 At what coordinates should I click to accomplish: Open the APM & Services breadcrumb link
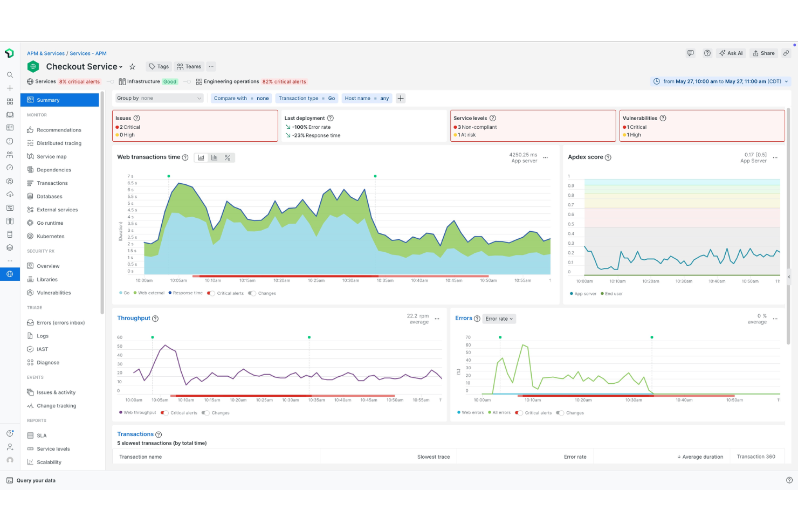click(x=45, y=53)
